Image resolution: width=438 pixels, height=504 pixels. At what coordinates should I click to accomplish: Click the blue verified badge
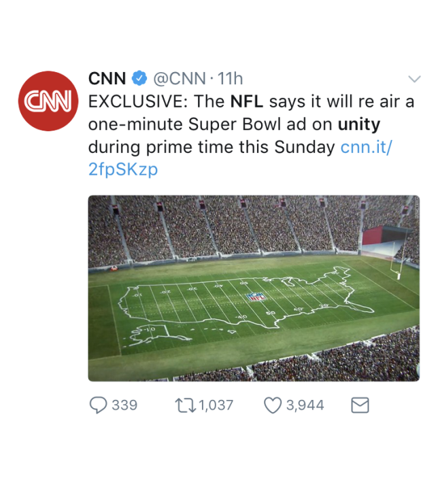[x=140, y=78]
